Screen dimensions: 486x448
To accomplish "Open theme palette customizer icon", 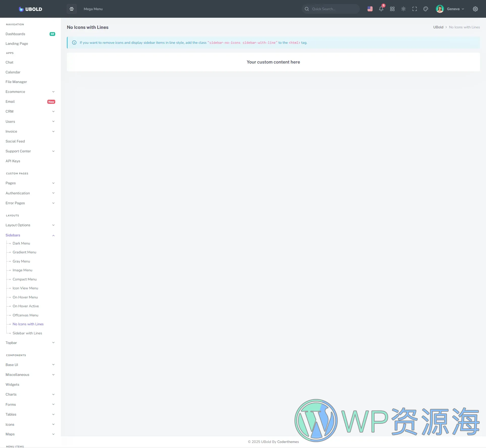I will [x=426, y=9].
